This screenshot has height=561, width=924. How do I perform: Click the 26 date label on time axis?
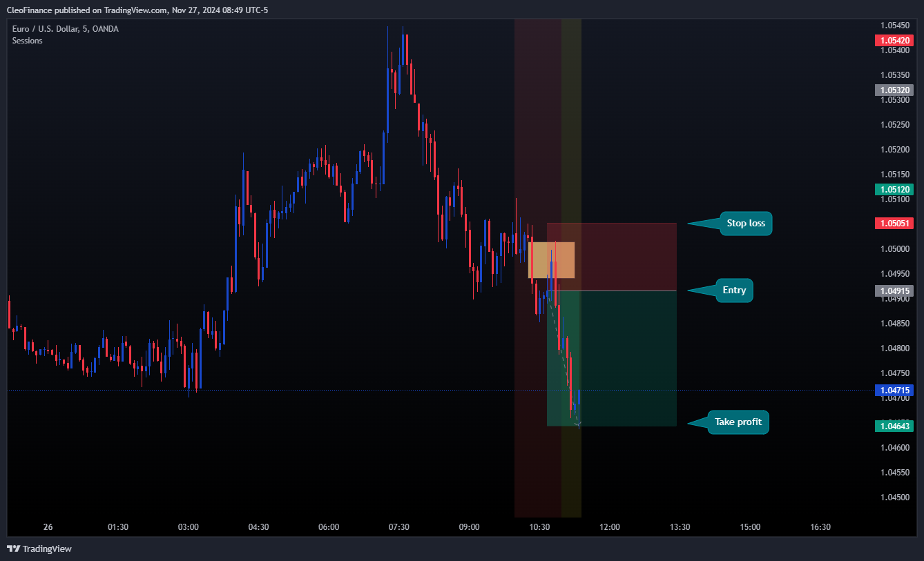tap(48, 527)
